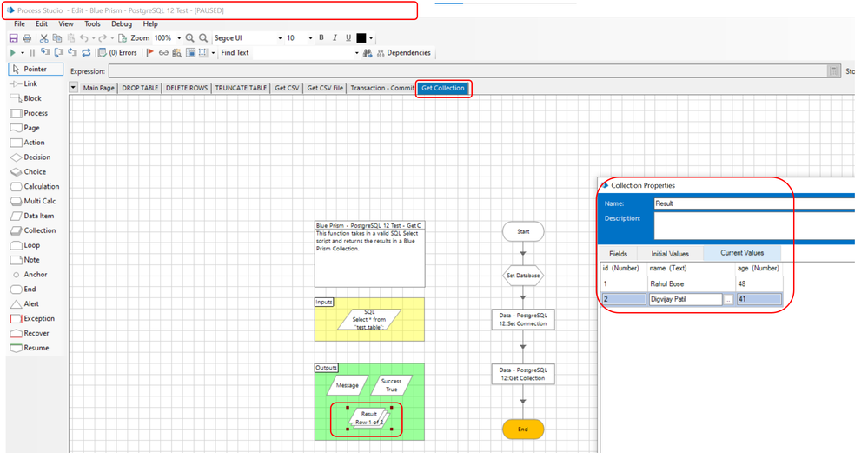Image resolution: width=868 pixels, height=453 pixels.
Task: Click the Zoom In magnifier icon
Action: click(190, 38)
